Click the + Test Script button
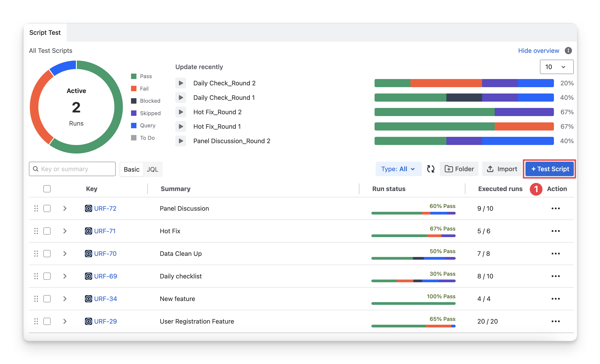Viewport: 600px width, 364px height. 550,169
